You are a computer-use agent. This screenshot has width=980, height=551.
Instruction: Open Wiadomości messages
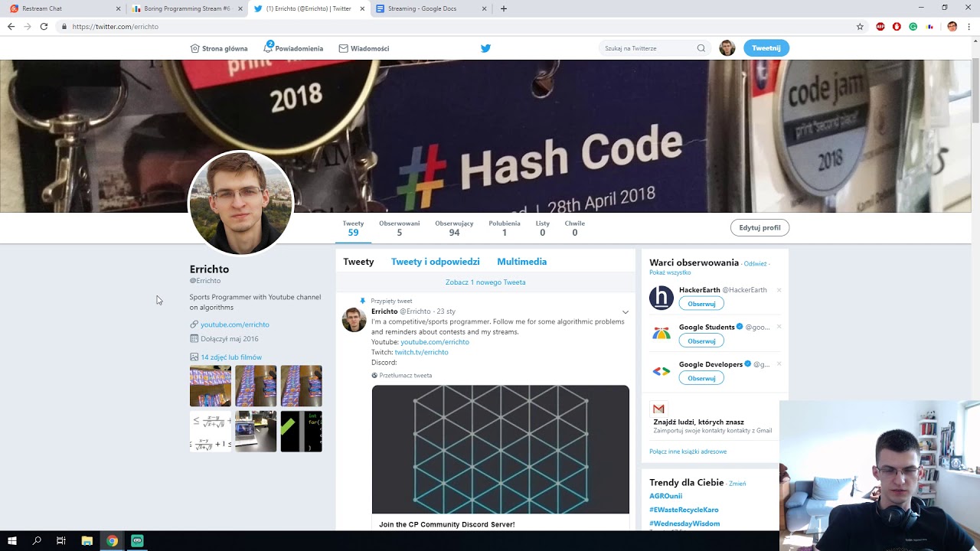(x=364, y=48)
